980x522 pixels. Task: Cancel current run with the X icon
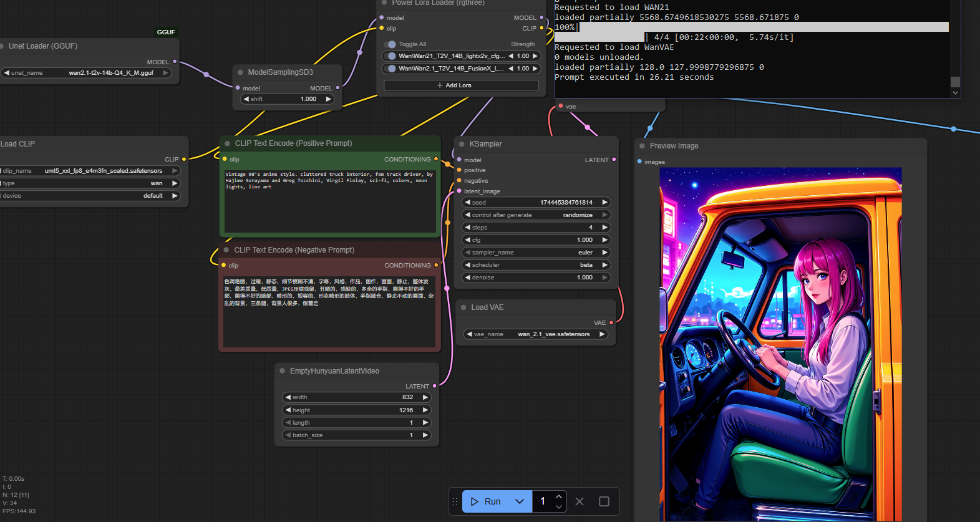580,501
